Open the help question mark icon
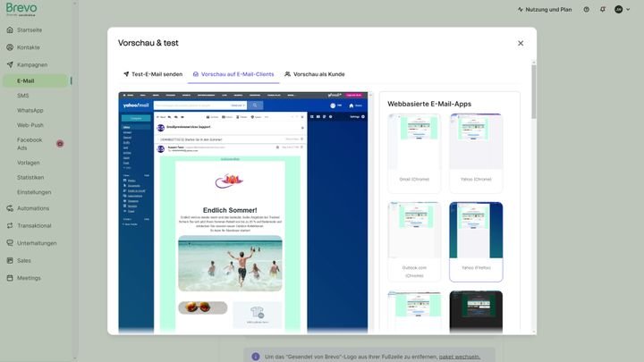The height and width of the screenshot is (362, 644). click(586, 10)
